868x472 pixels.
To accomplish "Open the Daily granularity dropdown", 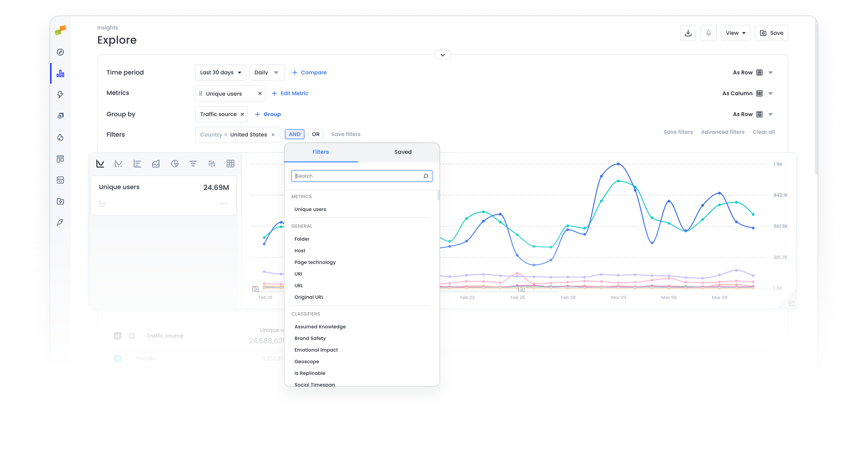I will pos(266,72).
